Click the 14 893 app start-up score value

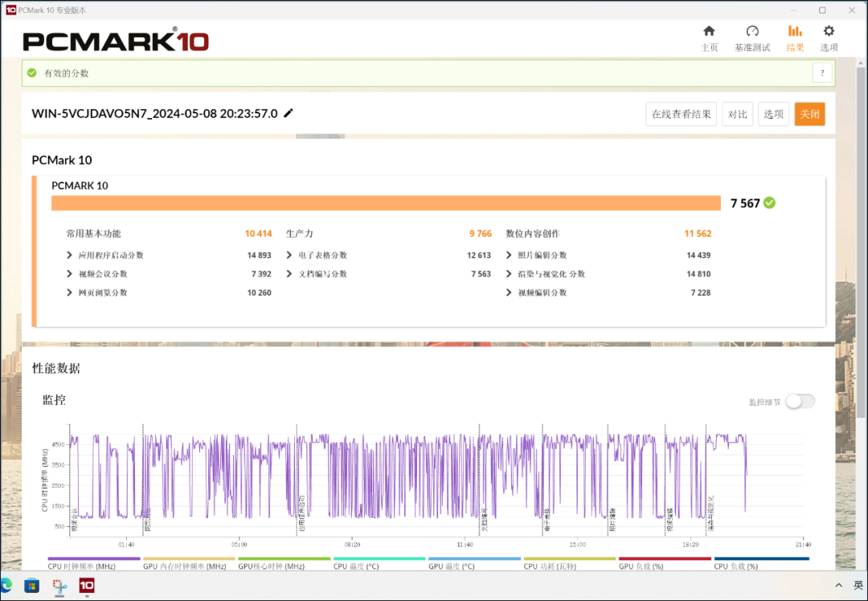(259, 256)
